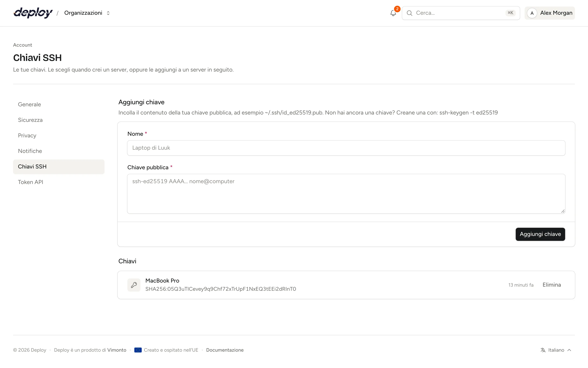Click the key icon beside MacBook Pro
588x368 pixels.
pos(134,285)
